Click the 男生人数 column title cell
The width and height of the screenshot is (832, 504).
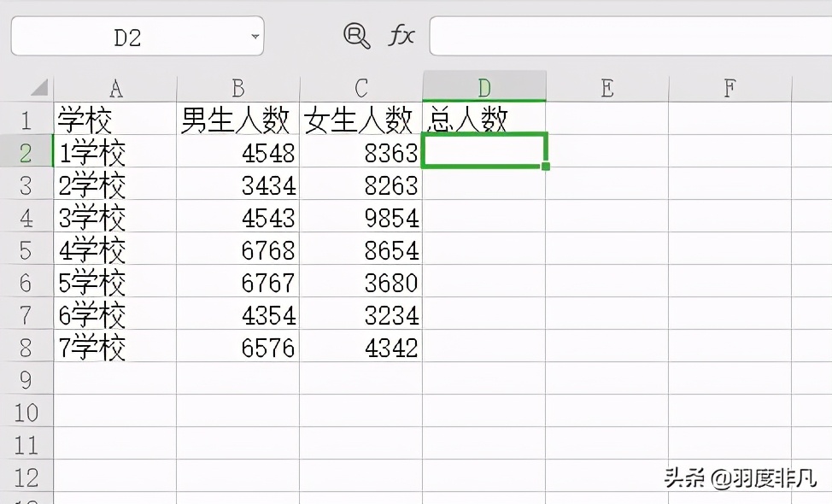tap(238, 120)
